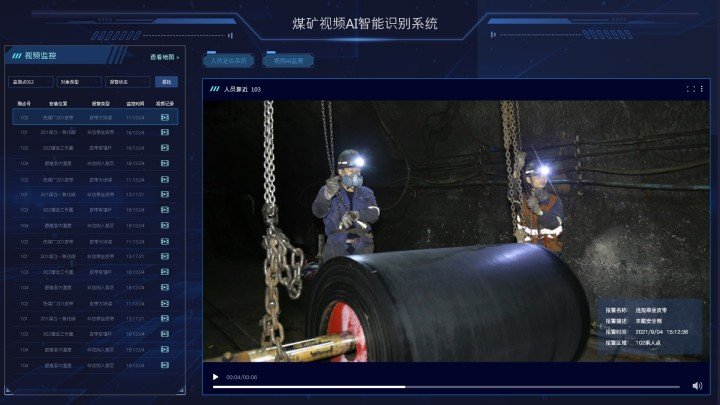Click the 视频记录 column header
This screenshot has height=405, width=720.
[165, 103]
